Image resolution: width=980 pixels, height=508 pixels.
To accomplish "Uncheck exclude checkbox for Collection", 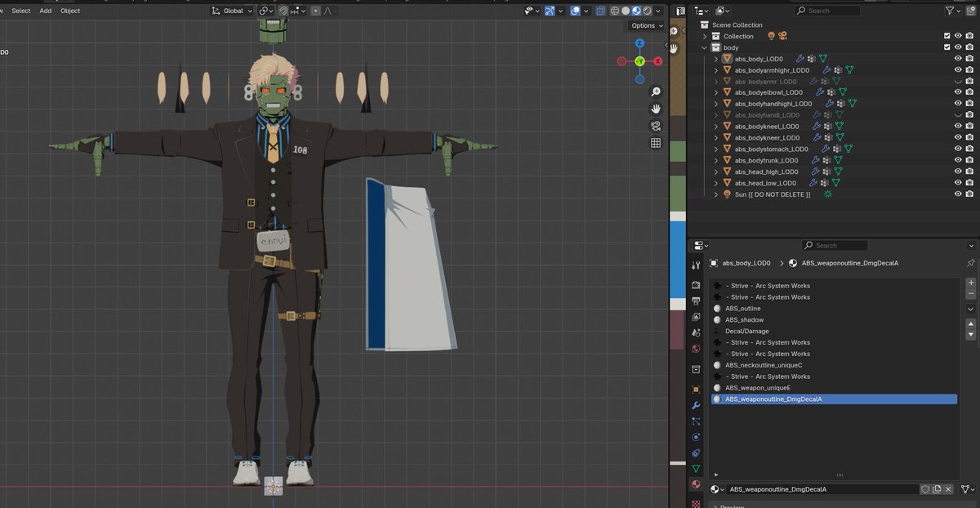I will tap(947, 36).
